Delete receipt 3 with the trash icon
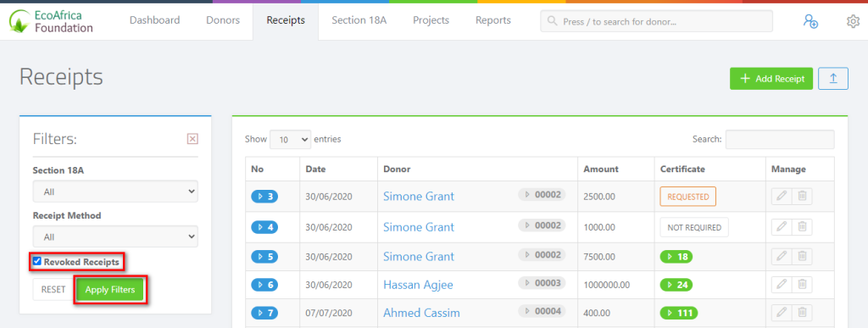The width and height of the screenshot is (868, 328). 802,196
